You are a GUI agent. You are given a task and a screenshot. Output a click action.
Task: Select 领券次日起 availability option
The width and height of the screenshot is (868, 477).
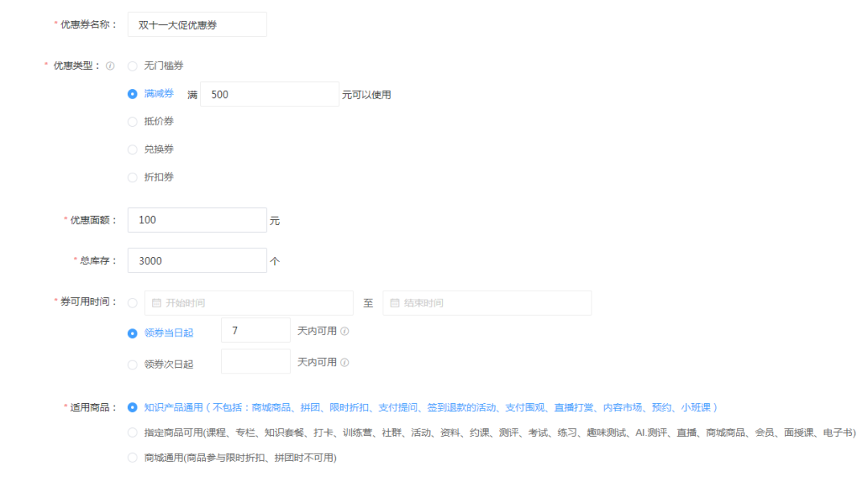tap(133, 365)
